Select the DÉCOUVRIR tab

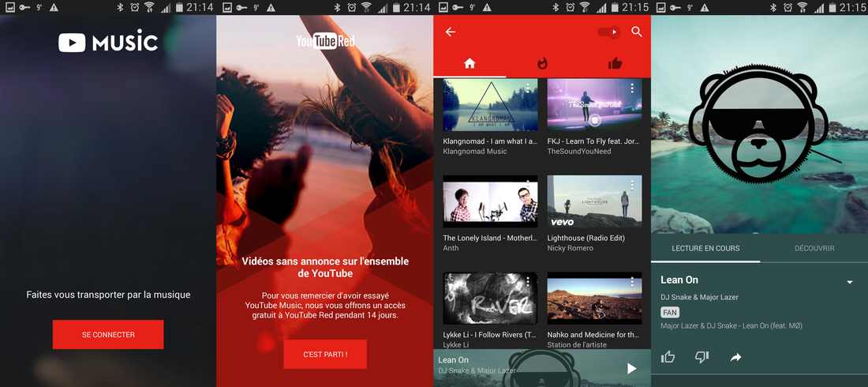tap(814, 248)
